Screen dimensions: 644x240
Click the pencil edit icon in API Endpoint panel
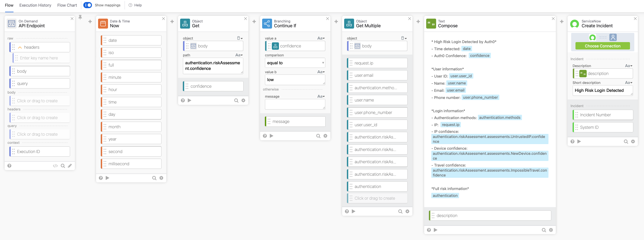(x=70, y=166)
